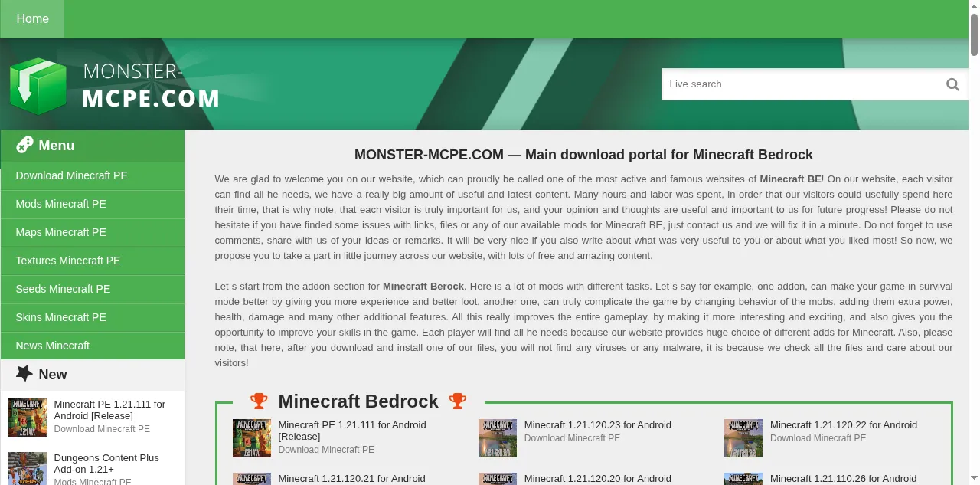Click Download Minecraft PE category under 1.21.120.23
980x485 pixels.
tap(573, 438)
